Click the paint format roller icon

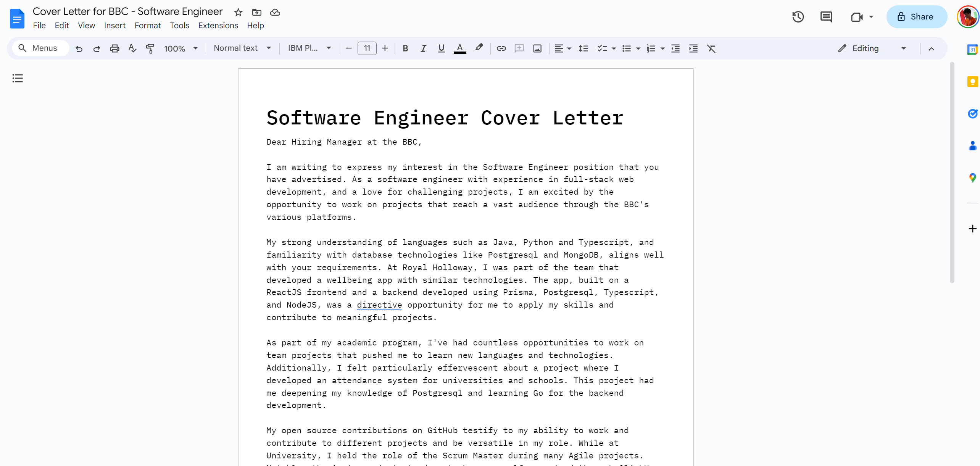click(150, 48)
